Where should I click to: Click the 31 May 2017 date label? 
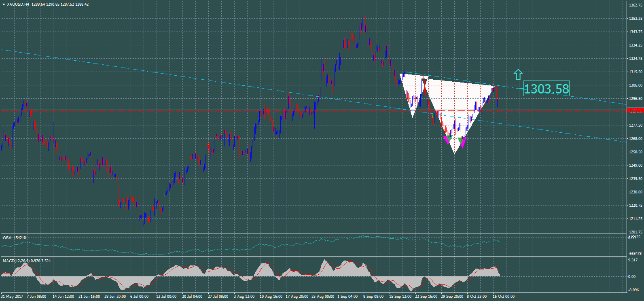pos(12,297)
